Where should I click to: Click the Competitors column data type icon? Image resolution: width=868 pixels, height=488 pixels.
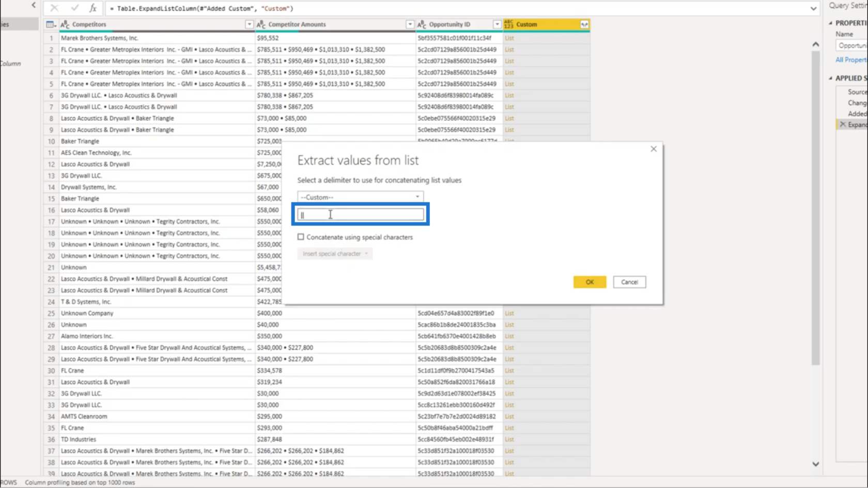tap(65, 24)
